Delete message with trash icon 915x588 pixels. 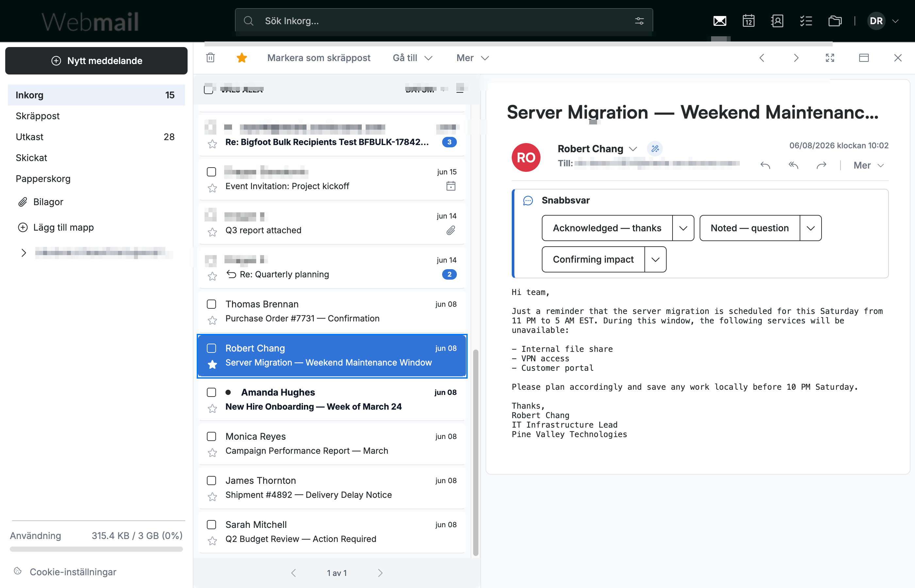tap(210, 57)
